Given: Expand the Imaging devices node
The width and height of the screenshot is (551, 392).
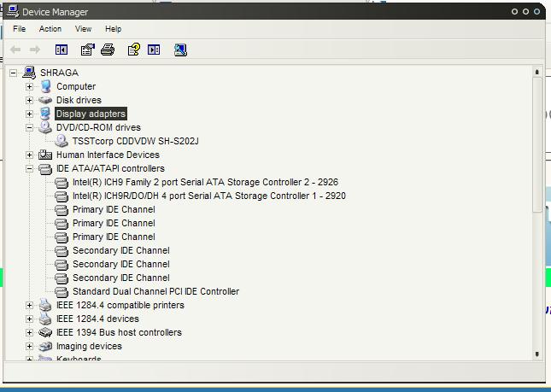Looking at the screenshot, I should click(30, 346).
